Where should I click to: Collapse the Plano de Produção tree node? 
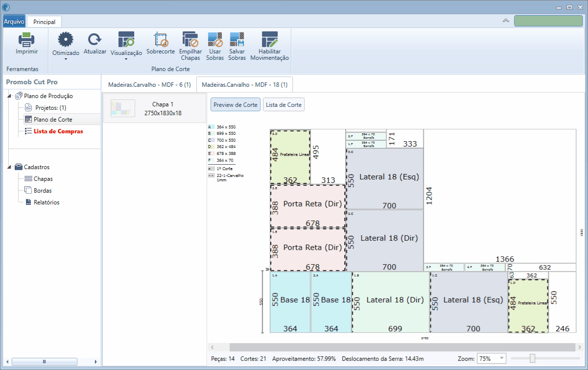[10, 96]
